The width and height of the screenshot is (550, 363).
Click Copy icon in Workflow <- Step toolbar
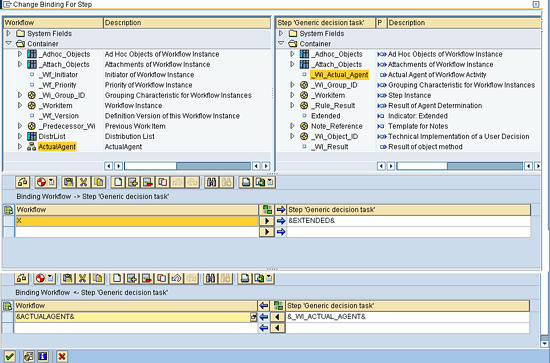pyautogui.click(x=98, y=278)
